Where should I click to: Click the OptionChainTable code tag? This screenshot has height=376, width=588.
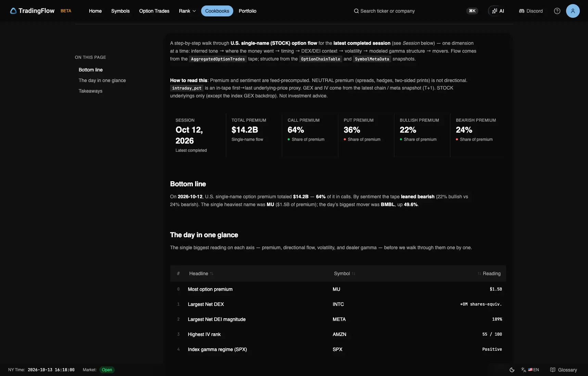click(321, 59)
